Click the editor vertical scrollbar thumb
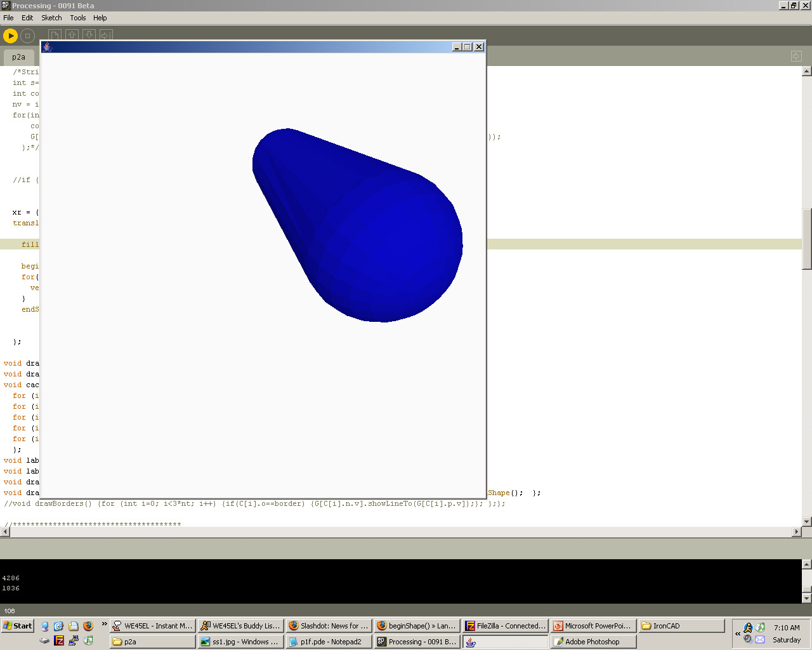 (x=807, y=239)
